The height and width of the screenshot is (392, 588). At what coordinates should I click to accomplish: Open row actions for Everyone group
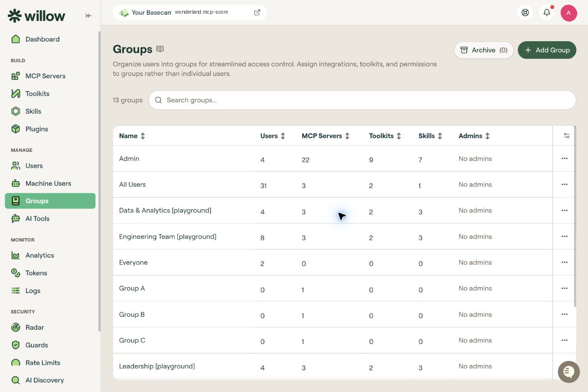pyautogui.click(x=564, y=262)
